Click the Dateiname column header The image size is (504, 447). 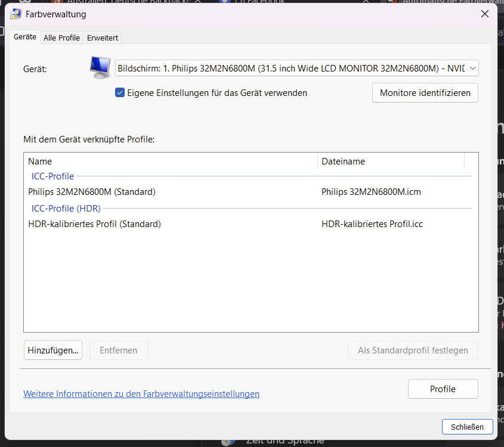[391, 161]
